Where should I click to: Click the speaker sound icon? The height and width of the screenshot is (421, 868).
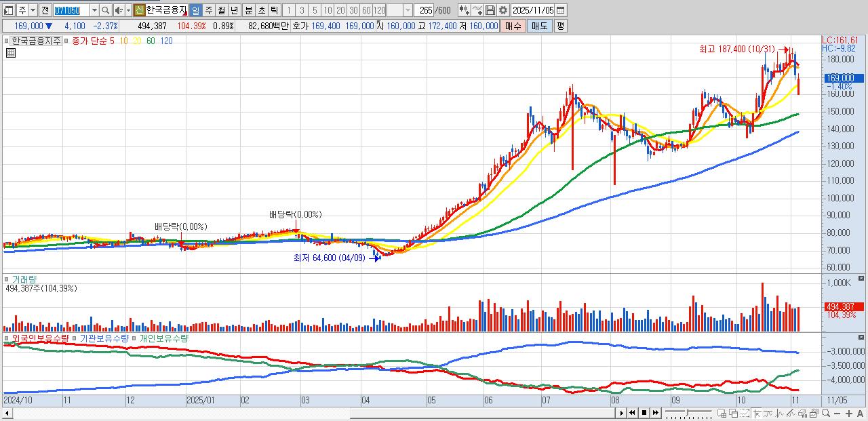tap(119, 10)
